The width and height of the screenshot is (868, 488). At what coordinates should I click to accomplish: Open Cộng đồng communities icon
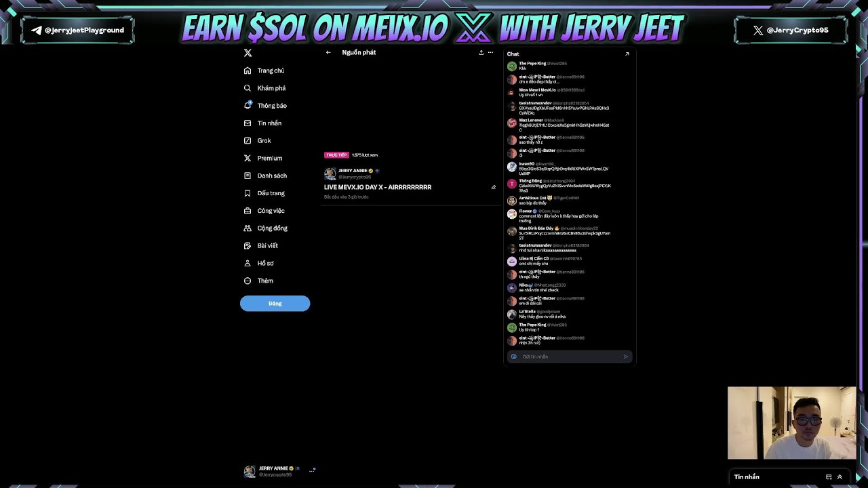[248, 228]
